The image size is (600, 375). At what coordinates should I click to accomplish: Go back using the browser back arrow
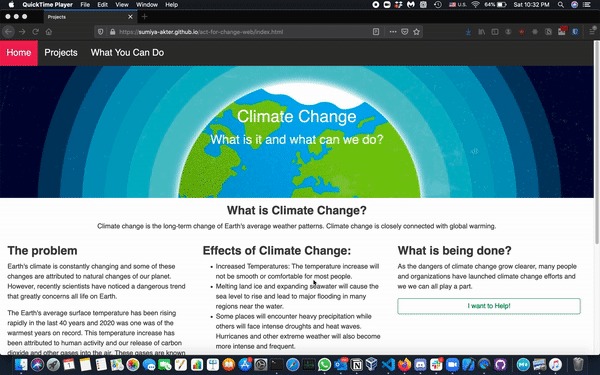9,32
